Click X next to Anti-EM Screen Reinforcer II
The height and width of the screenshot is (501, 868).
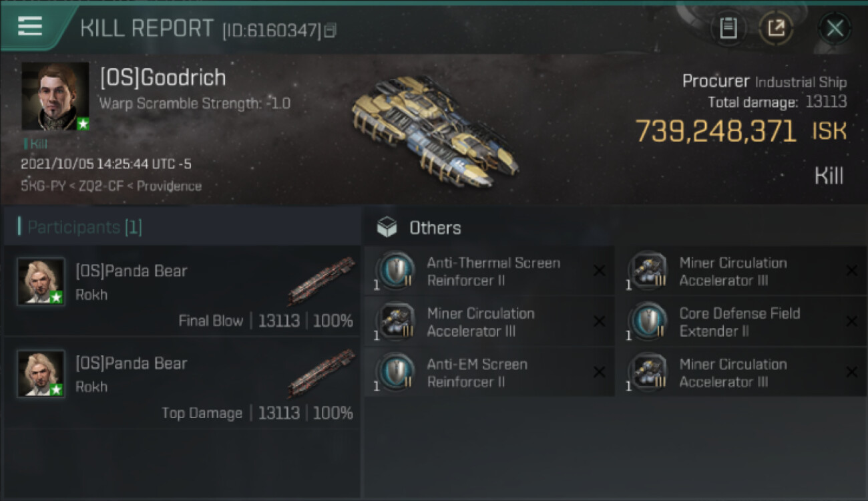599,372
